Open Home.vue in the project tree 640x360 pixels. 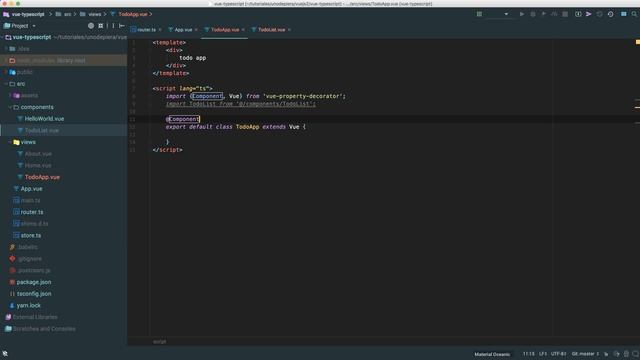(38, 165)
